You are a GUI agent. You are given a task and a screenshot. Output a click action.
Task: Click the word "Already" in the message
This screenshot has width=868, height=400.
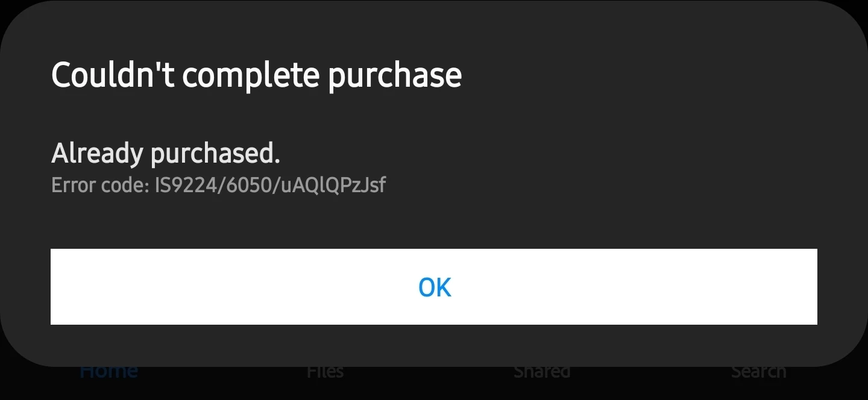pos(97,154)
